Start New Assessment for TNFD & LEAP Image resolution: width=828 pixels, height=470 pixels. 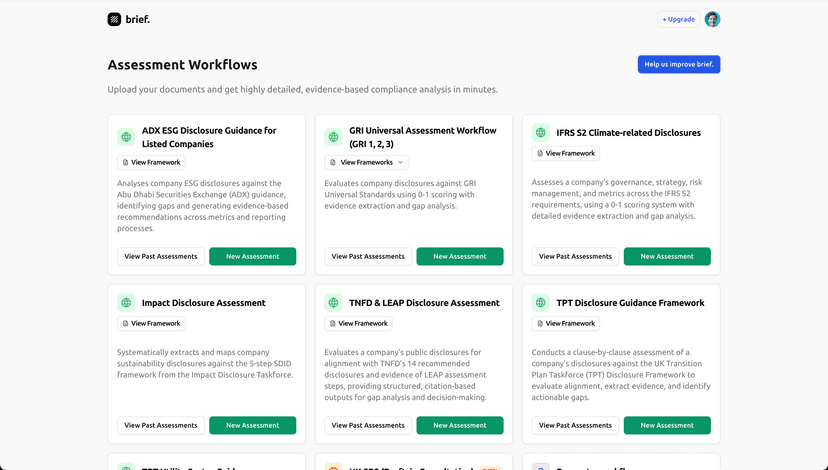coord(459,425)
